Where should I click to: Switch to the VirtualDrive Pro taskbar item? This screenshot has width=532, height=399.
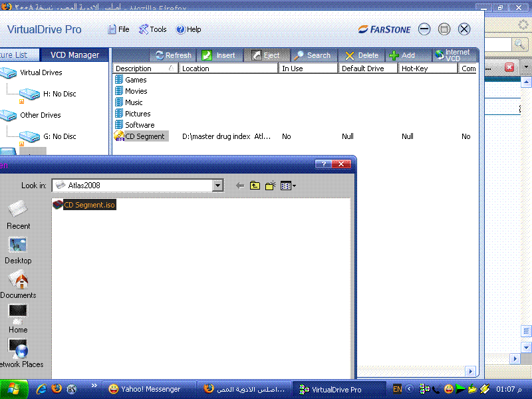(339, 389)
